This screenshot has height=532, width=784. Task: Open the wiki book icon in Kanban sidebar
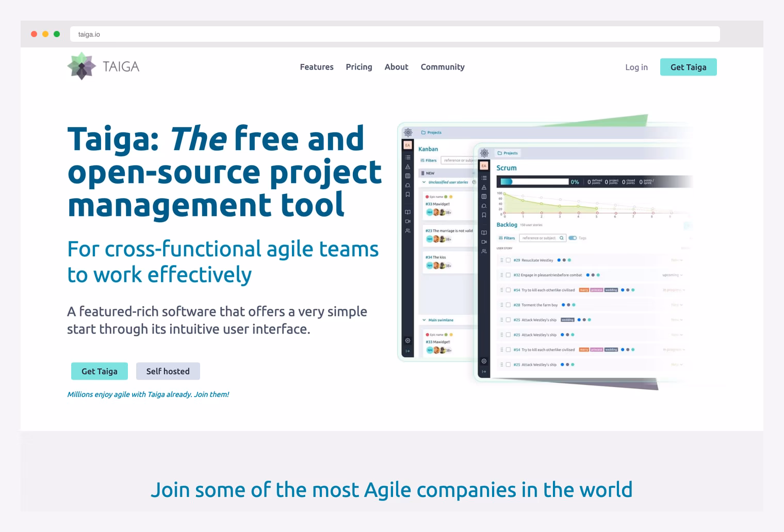tap(407, 212)
